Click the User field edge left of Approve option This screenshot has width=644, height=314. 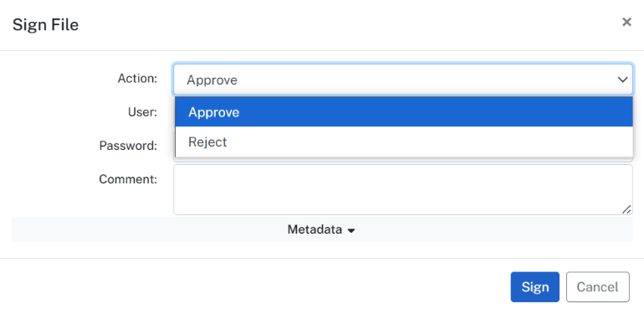point(174,112)
